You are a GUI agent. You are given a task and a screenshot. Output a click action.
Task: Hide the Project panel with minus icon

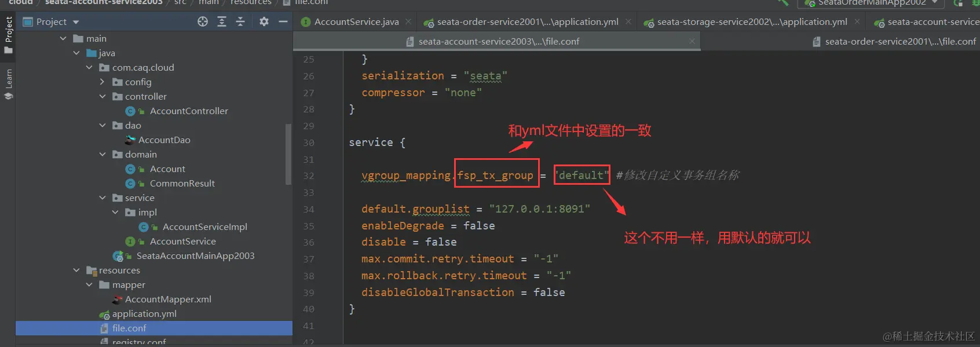[x=283, y=21]
